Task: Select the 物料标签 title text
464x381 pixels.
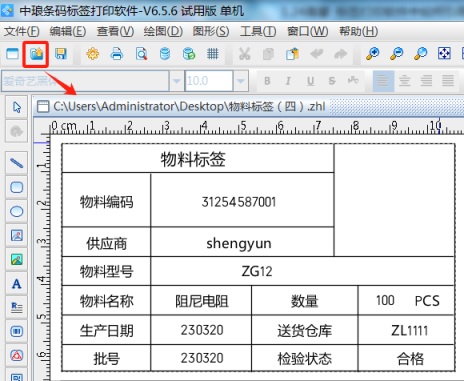Action: pyautogui.click(x=193, y=159)
